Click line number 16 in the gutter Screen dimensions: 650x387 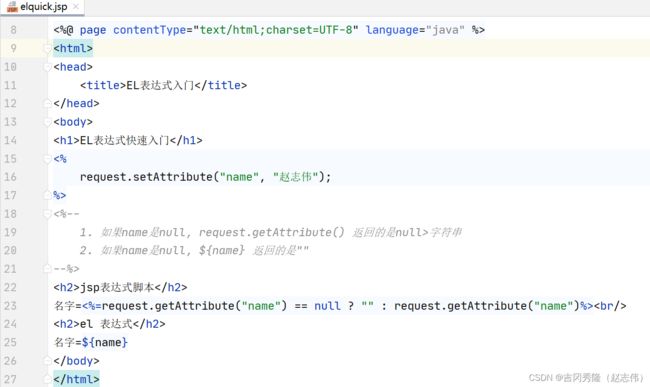[x=10, y=177]
